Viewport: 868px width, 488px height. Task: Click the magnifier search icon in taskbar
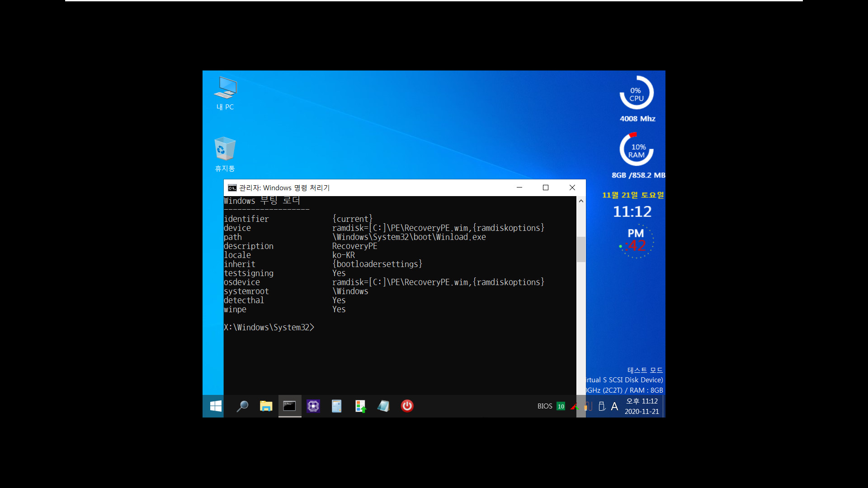242,406
